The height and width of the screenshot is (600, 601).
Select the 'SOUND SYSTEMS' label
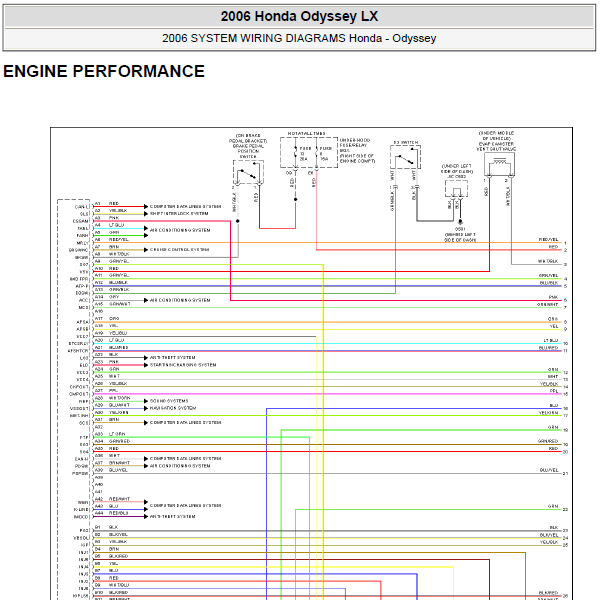[x=169, y=401]
